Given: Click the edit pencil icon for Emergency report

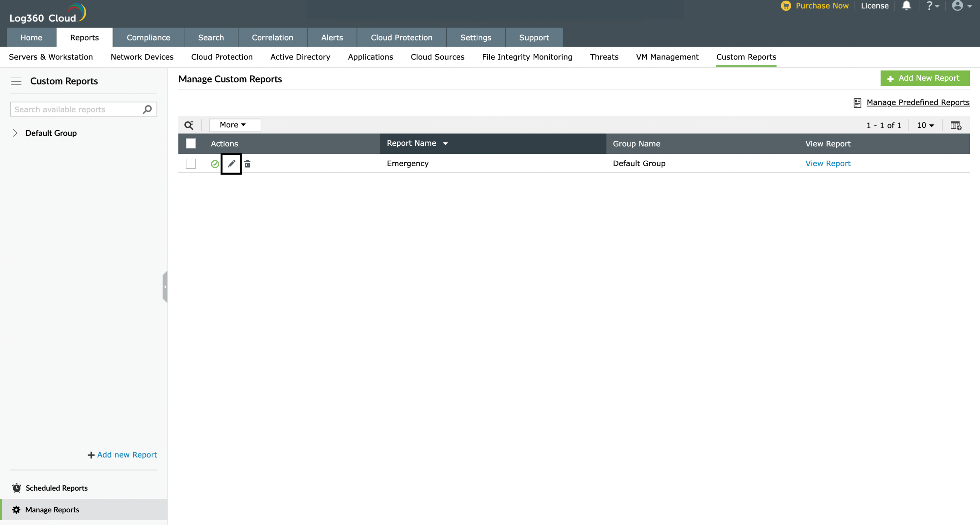Looking at the screenshot, I should [x=231, y=164].
